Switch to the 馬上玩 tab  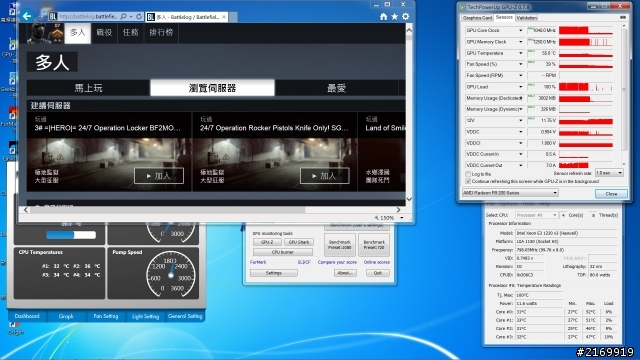click(x=89, y=88)
